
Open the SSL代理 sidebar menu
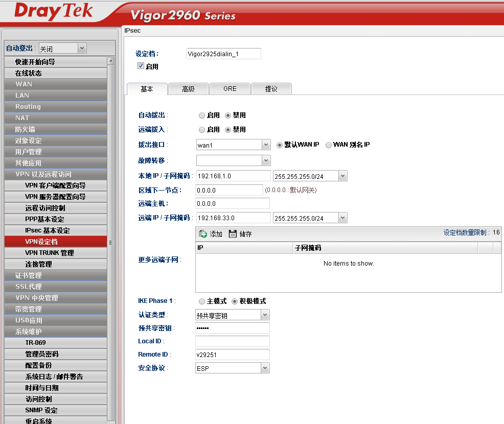pos(56,287)
